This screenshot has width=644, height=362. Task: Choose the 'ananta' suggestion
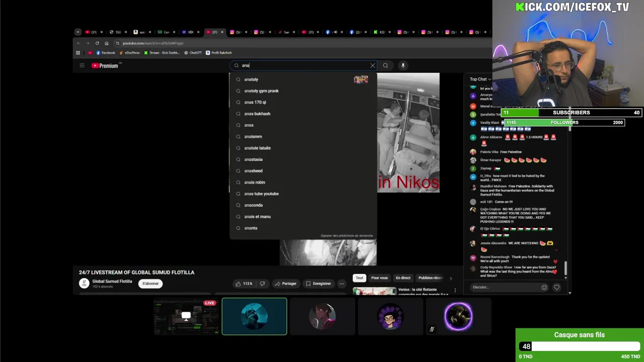pyautogui.click(x=303, y=228)
